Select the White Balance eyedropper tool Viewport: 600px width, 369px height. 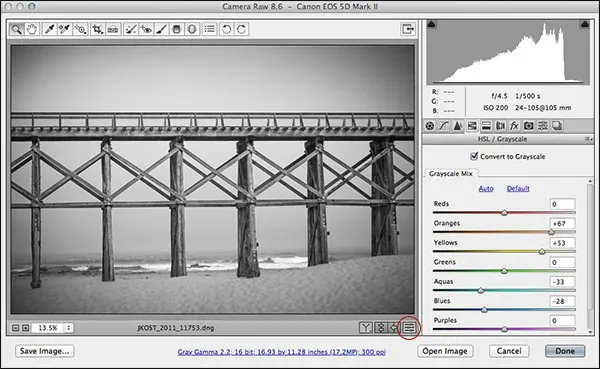click(x=49, y=29)
